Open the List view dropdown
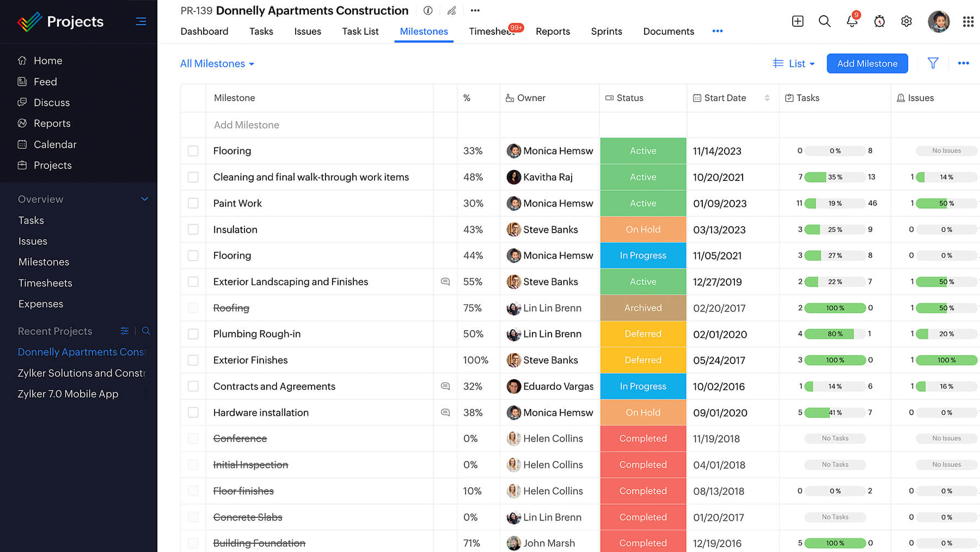Image resolution: width=980 pixels, height=552 pixels. 794,64
